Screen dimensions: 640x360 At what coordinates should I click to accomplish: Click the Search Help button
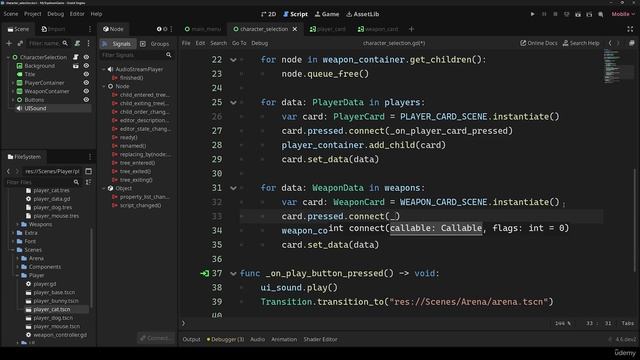pos(581,43)
